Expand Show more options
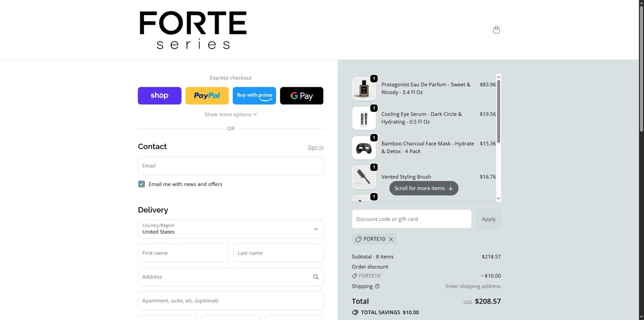Screen dimensions: 644x320 coord(231,114)
